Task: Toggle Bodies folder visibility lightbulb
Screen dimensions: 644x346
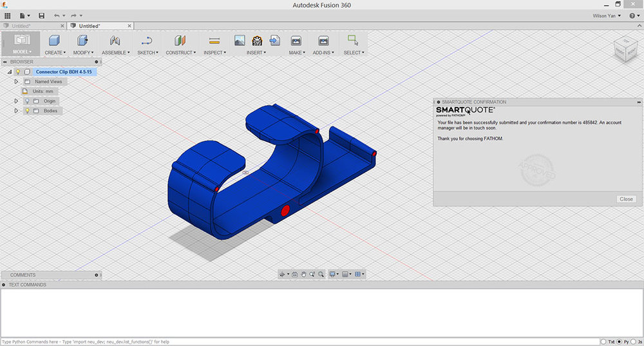Action: tap(27, 111)
